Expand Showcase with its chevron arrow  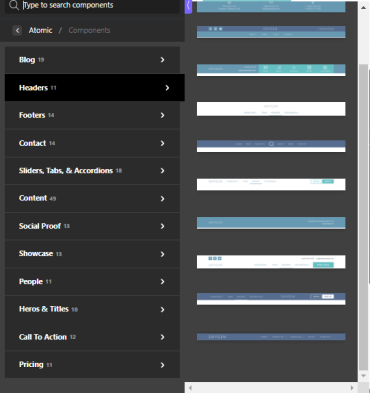click(x=162, y=254)
